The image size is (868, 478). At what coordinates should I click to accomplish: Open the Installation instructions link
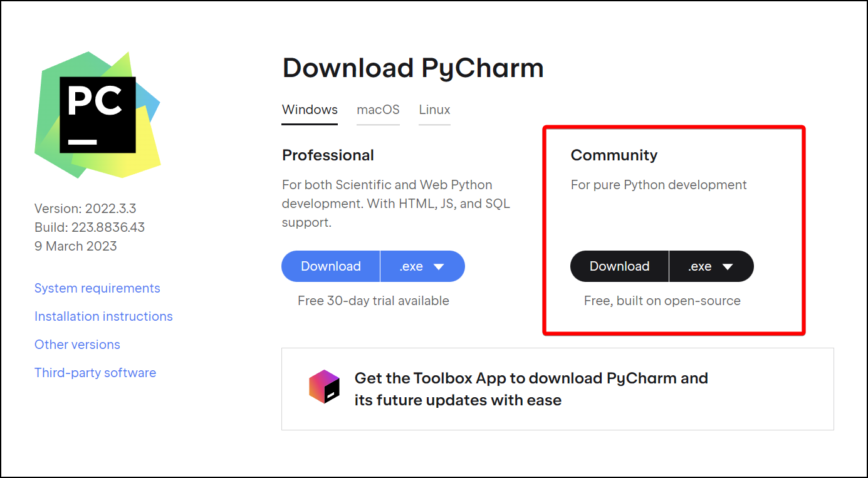tap(103, 316)
